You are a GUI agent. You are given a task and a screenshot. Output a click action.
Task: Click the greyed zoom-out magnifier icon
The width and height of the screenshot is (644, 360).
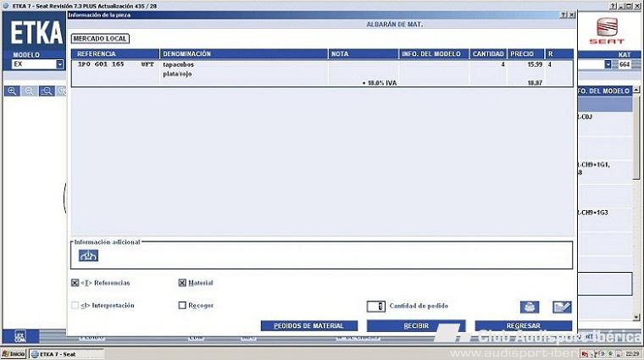(29, 91)
